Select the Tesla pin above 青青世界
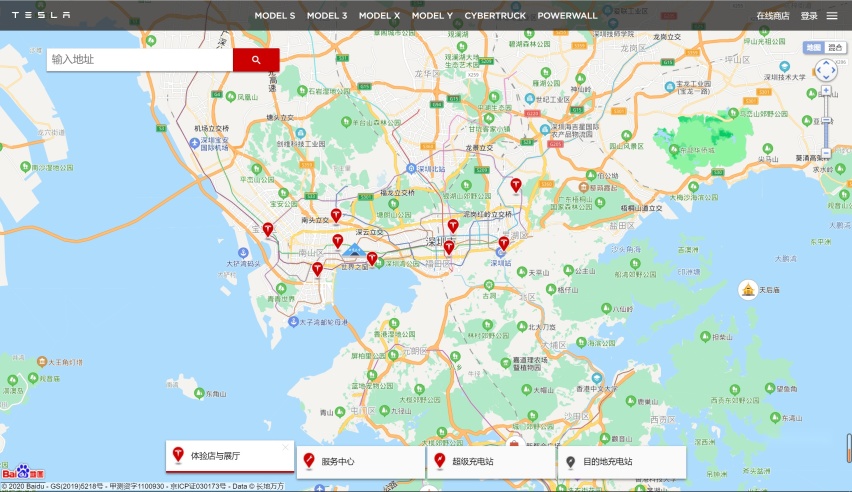Image resolution: width=852 pixels, height=492 pixels. [x=317, y=270]
